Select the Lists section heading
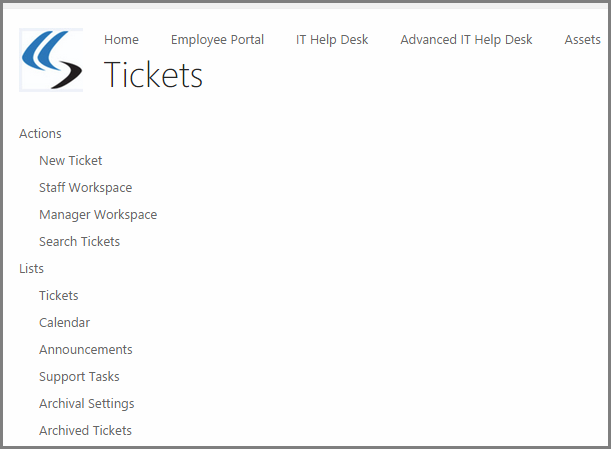Viewport: 611px width, 449px height. click(31, 269)
